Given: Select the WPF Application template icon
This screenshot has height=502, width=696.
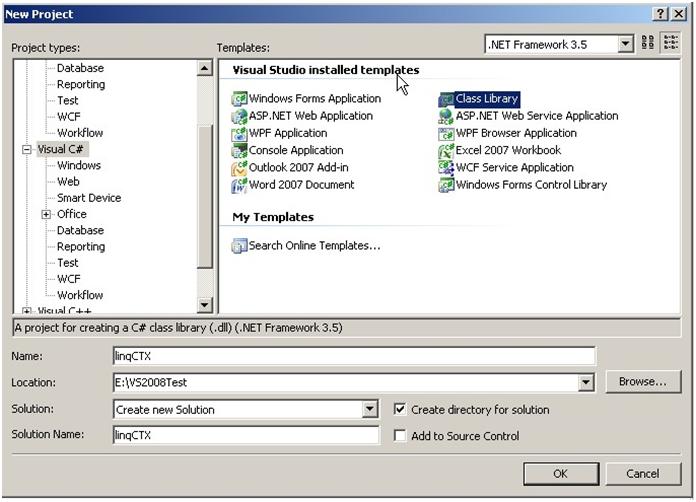Looking at the screenshot, I should [239, 134].
